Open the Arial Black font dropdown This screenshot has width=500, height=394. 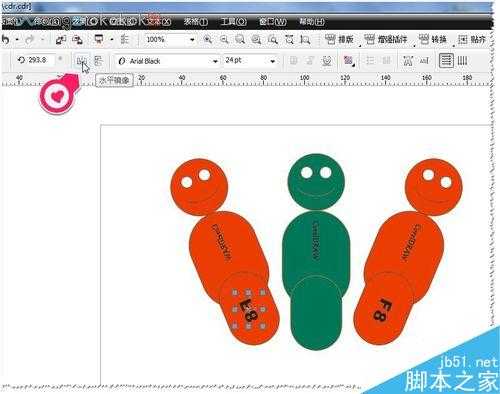215,61
